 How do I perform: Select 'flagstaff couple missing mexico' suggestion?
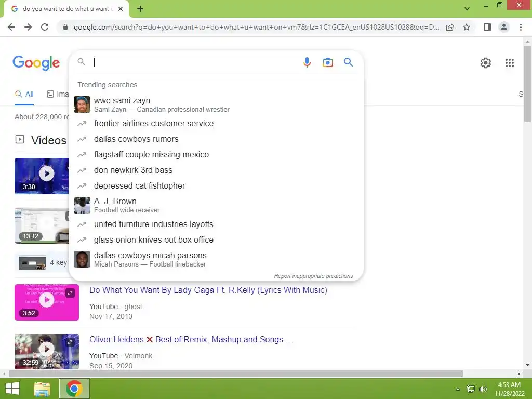point(216,155)
